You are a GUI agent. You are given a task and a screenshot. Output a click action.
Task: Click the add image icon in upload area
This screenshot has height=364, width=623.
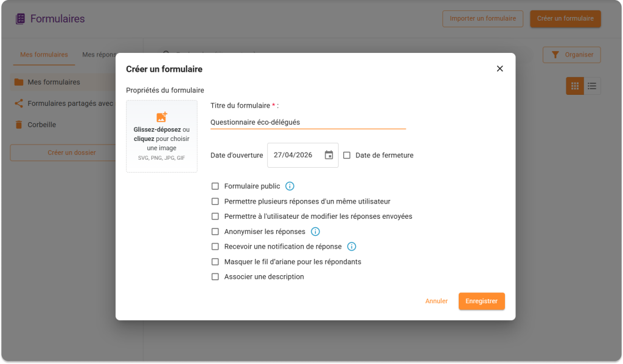162,117
